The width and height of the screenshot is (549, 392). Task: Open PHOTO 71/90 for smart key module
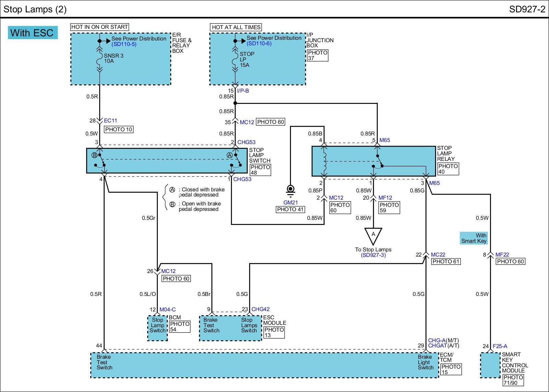click(x=513, y=380)
